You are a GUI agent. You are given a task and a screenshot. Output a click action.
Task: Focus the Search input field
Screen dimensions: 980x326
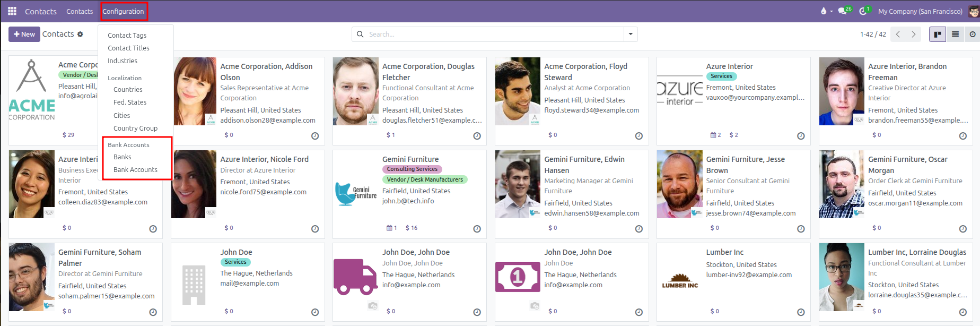pos(493,35)
